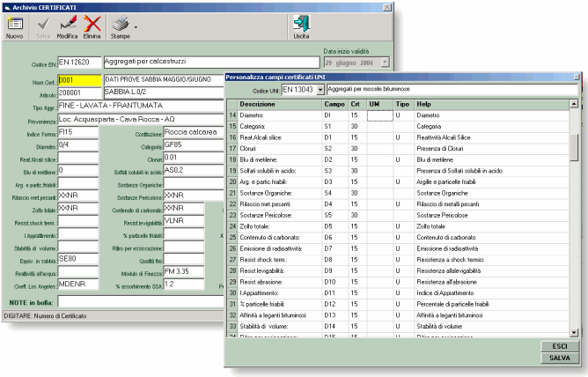Open the Data inizio validità date dropdown
Image resolution: width=588 pixels, height=377 pixels.
(x=386, y=63)
